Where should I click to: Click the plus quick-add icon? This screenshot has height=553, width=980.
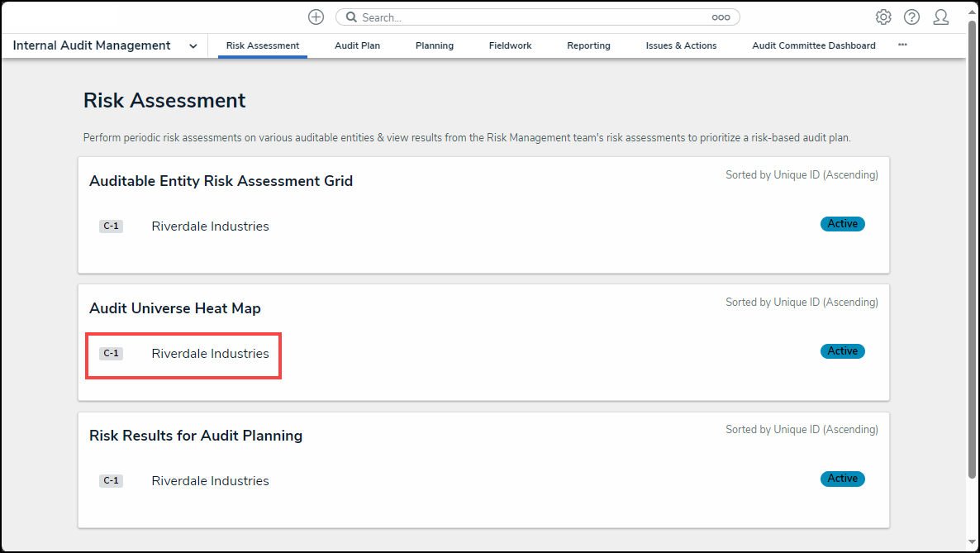[316, 17]
